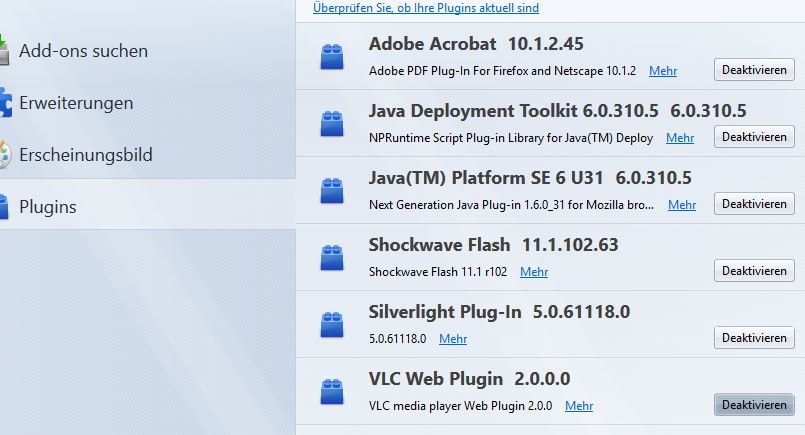Viewport: 805px width, 435px height.
Task: Select the Erscheinungsbild category
Action: click(x=86, y=155)
